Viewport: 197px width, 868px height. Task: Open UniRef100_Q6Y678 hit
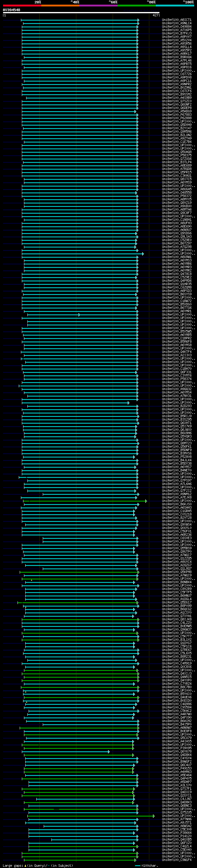point(177,751)
